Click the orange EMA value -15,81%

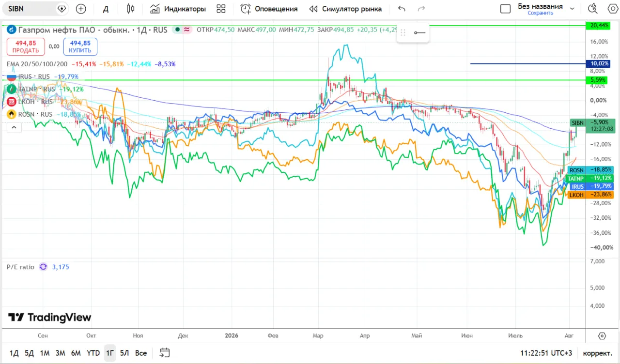coord(112,64)
